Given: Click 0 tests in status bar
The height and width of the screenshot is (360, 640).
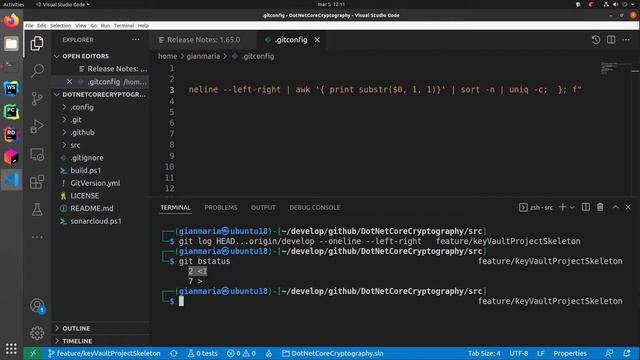Looking at the screenshot, I should 202,353.
